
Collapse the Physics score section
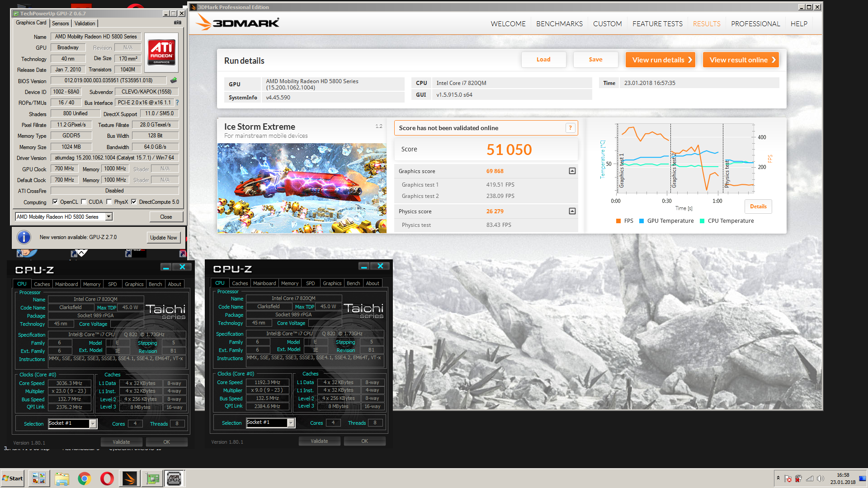coord(572,211)
